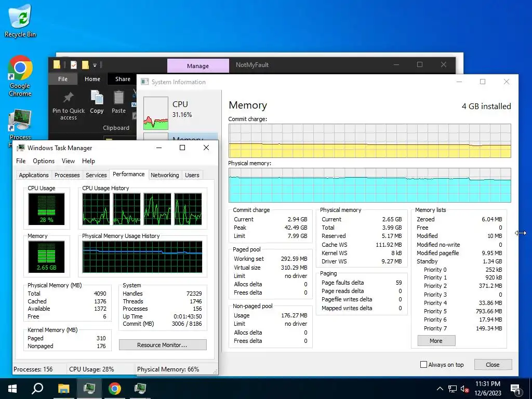
Task: Open Chrome from the taskbar
Action: pos(115,389)
